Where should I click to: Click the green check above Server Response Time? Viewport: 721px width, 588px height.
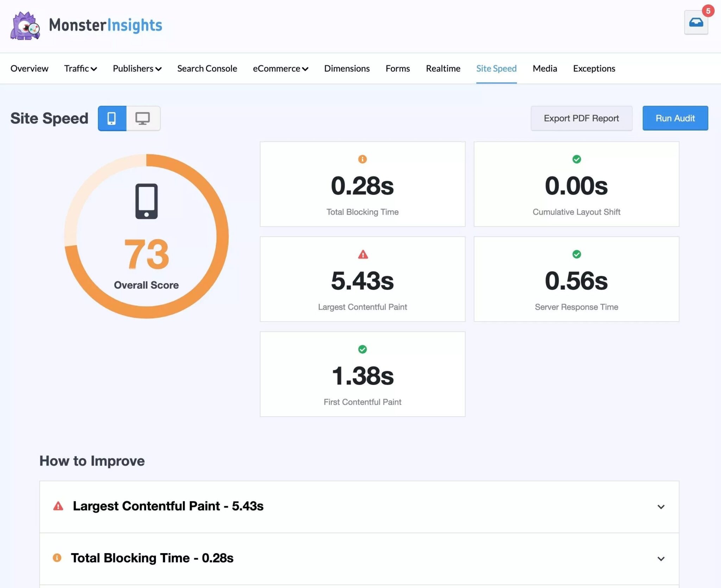tap(576, 255)
